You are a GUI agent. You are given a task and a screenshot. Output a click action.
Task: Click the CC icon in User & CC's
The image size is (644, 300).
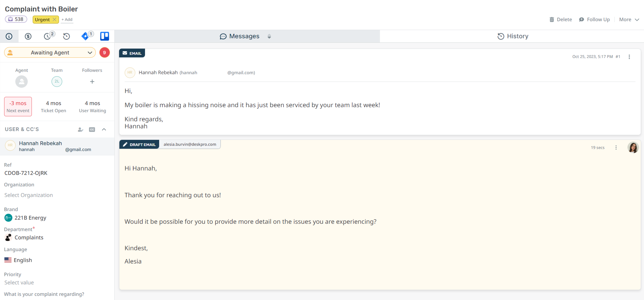(x=92, y=129)
